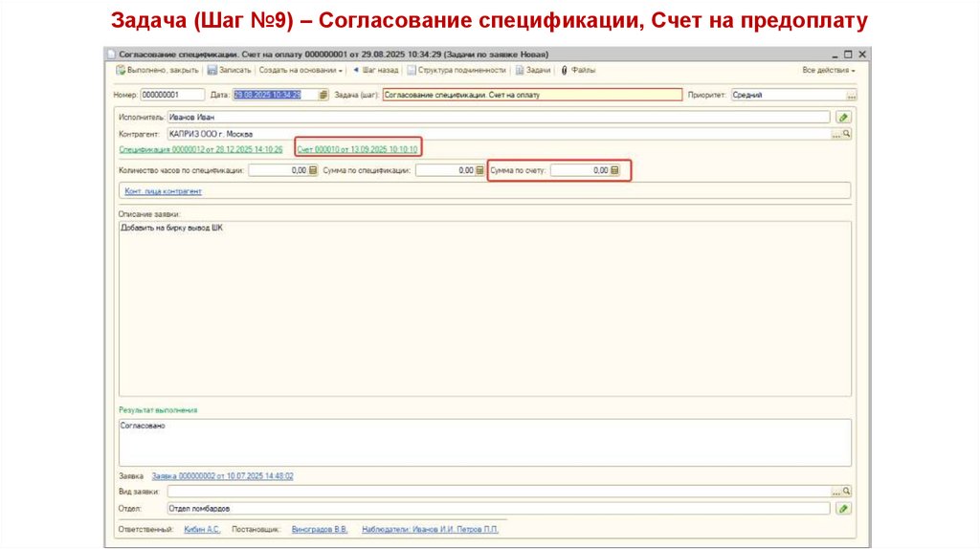Click into the 'Результат выполнения' text area
The height and width of the screenshot is (549, 980).
click(x=483, y=442)
